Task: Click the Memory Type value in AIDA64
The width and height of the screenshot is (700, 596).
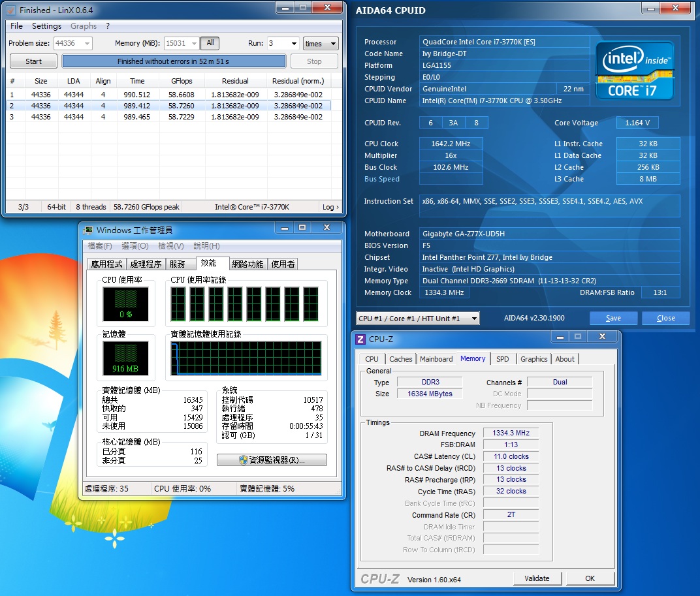Action: click(x=550, y=281)
